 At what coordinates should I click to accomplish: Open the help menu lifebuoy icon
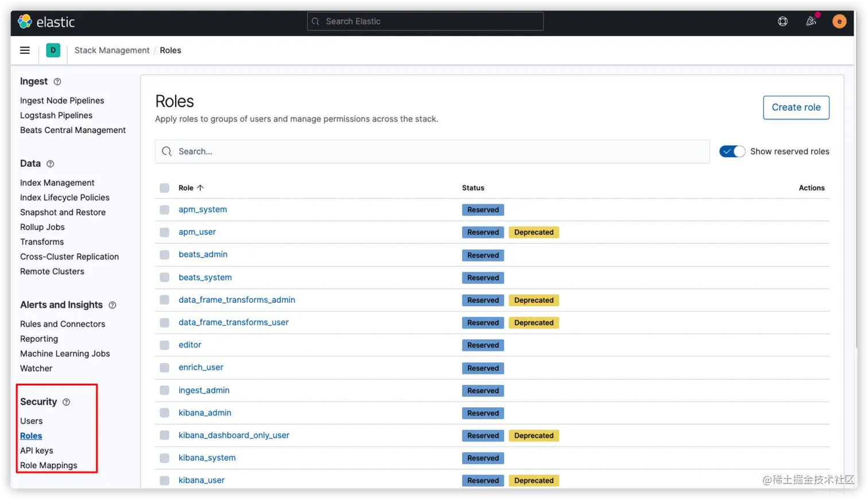pyautogui.click(x=782, y=22)
